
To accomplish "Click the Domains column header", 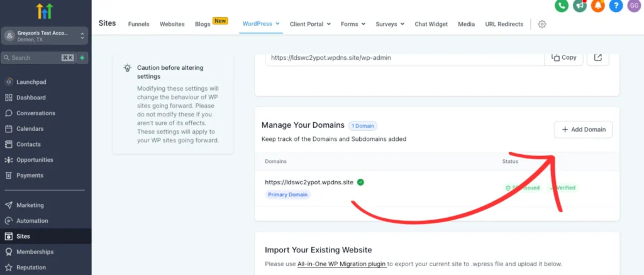I will click(275, 161).
